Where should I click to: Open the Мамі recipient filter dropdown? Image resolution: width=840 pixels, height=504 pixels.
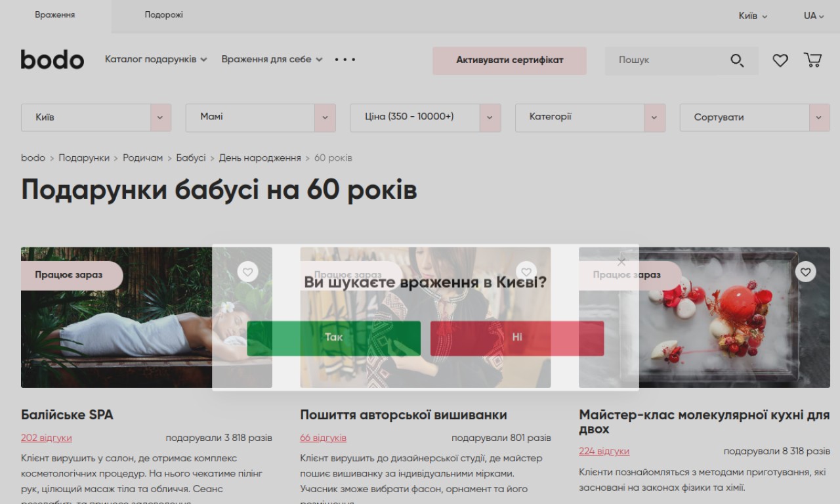pos(261,117)
